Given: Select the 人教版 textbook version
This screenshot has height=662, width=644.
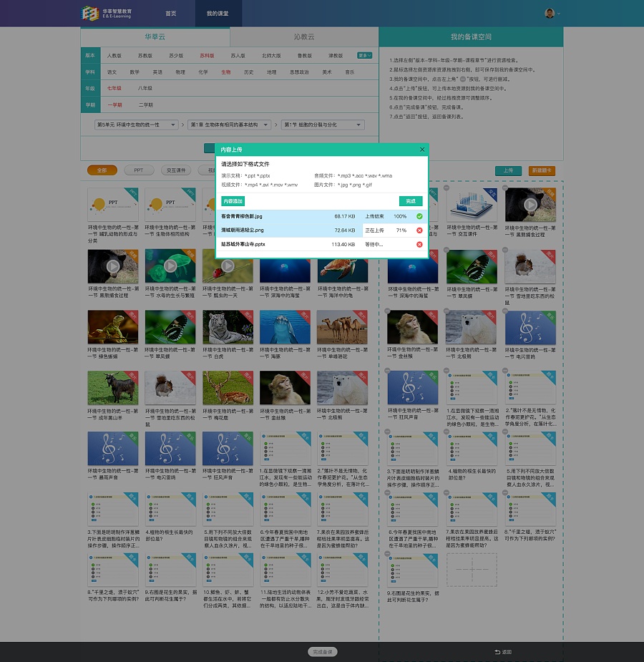Looking at the screenshot, I should 114,55.
